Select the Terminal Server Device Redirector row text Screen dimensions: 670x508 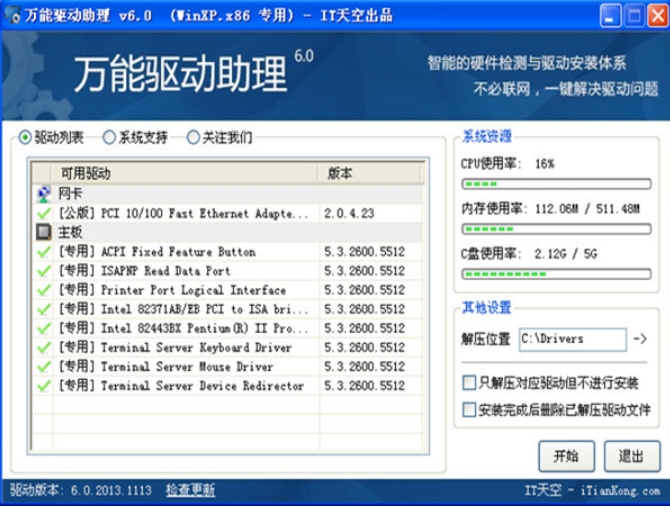[181, 386]
